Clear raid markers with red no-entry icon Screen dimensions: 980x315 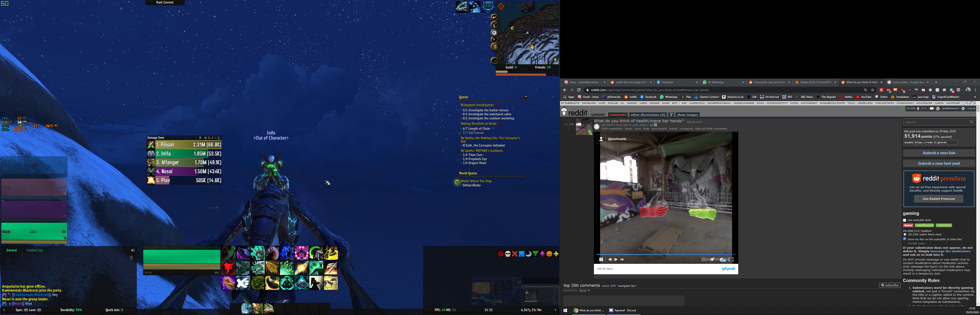[x=501, y=254]
